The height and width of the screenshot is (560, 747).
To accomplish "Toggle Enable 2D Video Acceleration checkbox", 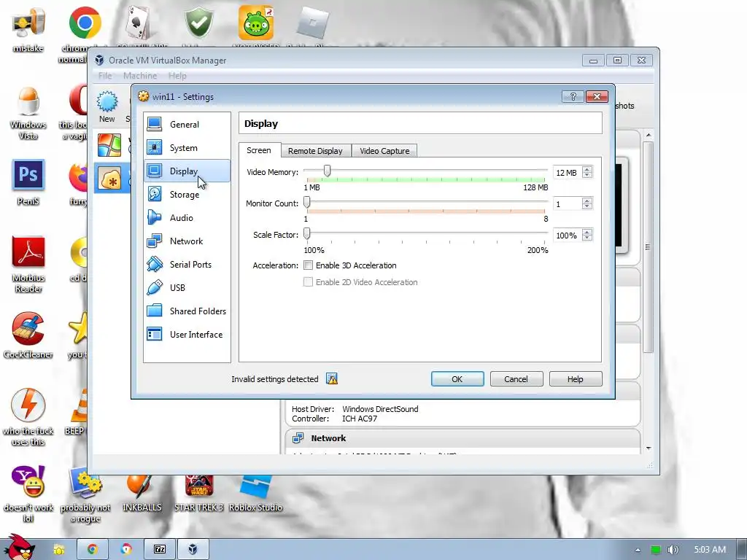I will pos(309,282).
